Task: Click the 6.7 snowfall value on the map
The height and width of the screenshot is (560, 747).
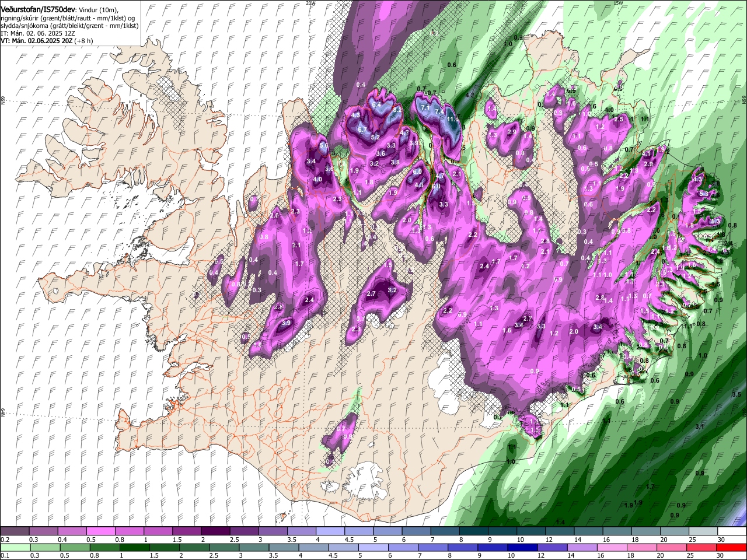Action: coord(362,129)
